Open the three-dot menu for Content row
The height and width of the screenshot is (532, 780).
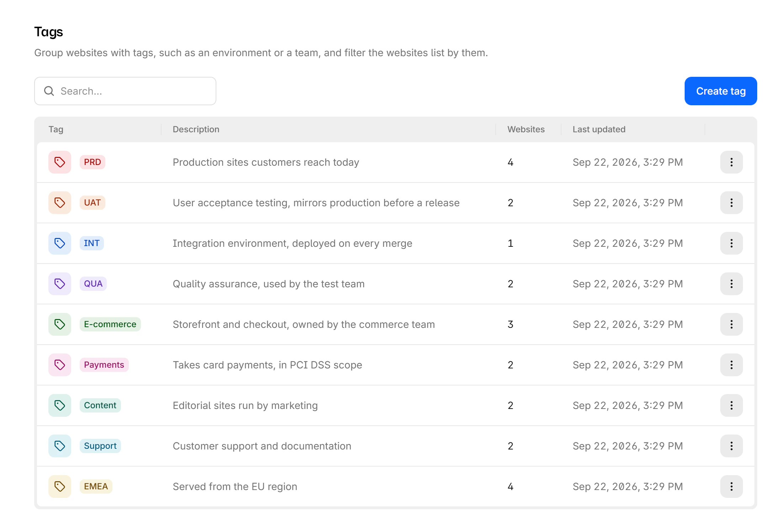[x=732, y=405]
